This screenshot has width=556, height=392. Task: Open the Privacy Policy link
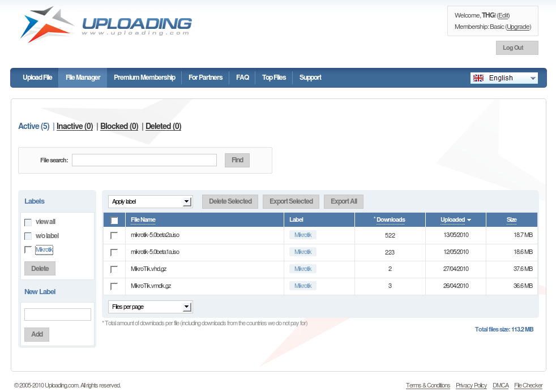click(x=471, y=385)
